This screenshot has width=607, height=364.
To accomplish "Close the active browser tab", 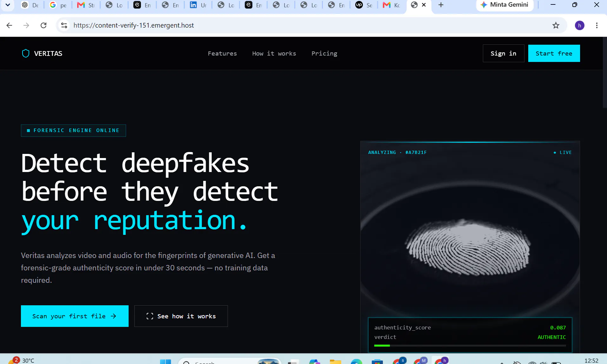I will (424, 5).
